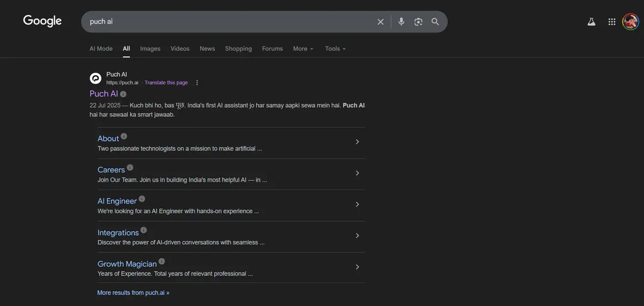
Task: Open the Google account profile picture
Action: [x=630, y=22]
